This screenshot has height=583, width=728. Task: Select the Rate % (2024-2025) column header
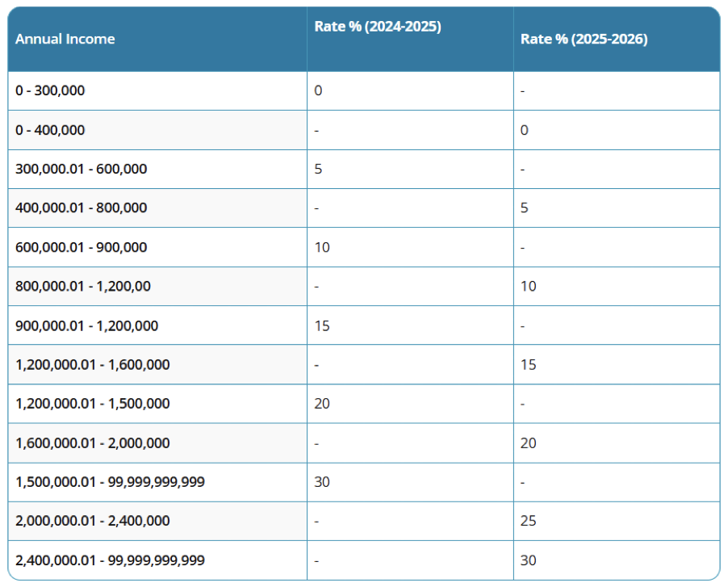click(x=378, y=27)
